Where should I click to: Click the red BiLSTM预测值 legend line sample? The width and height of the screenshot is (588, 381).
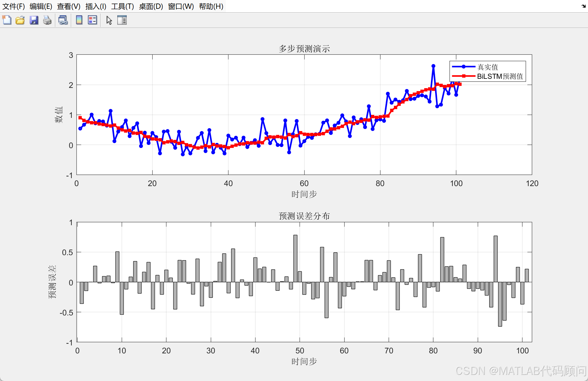(x=463, y=76)
